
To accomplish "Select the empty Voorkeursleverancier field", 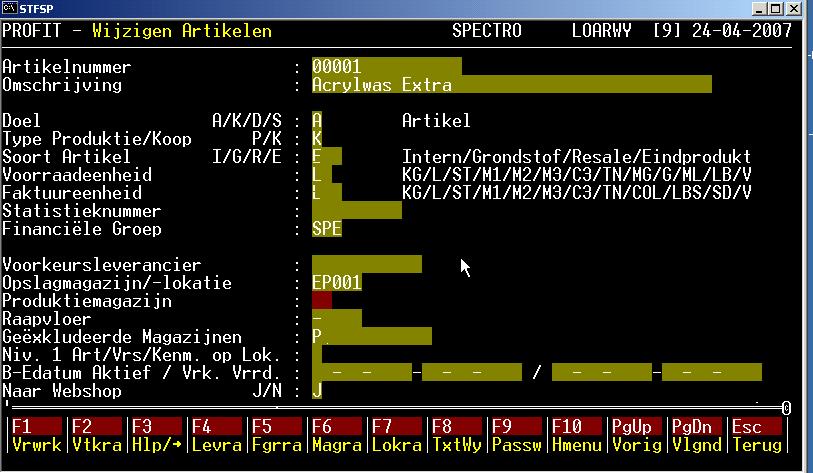I will (367, 265).
